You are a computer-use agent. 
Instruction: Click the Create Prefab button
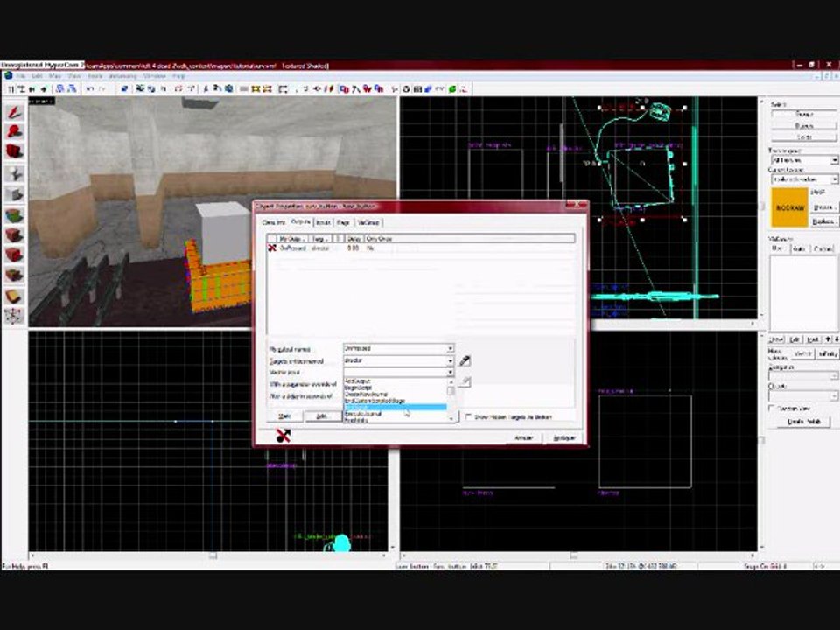804,422
